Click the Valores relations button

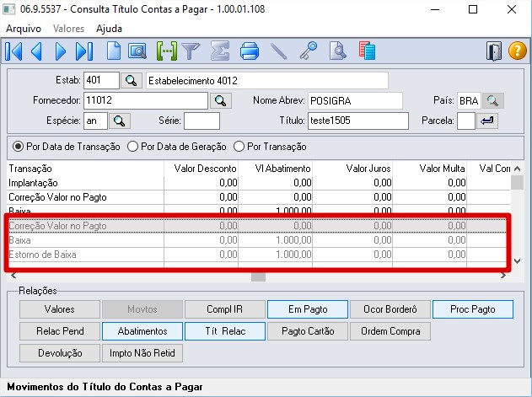tap(60, 309)
